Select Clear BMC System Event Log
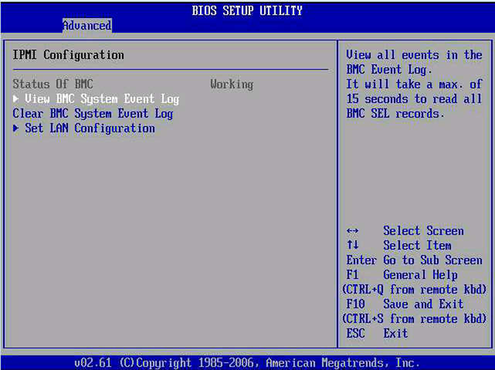495x370 pixels. point(93,114)
